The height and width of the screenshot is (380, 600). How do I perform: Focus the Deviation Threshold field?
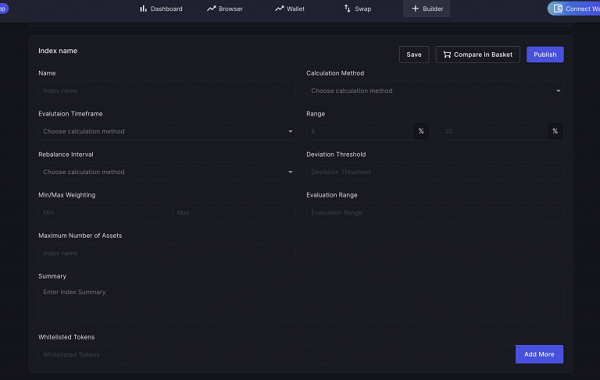click(x=435, y=172)
